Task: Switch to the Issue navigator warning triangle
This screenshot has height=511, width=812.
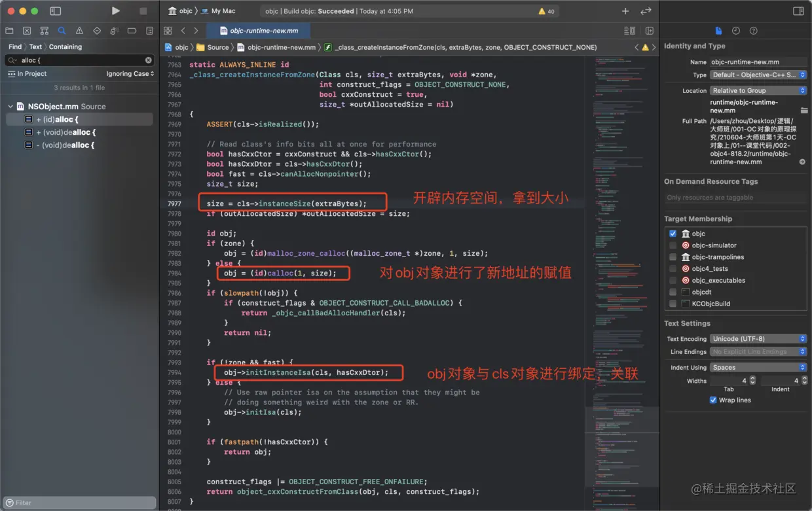Action: [x=79, y=31]
